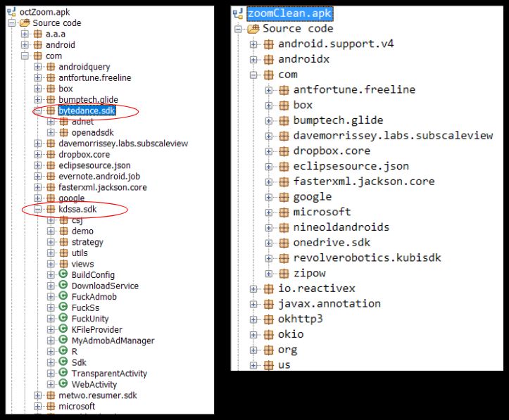The width and height of the screenshot is (509, 420).
Task: Select the us package
Action: click(x=284, y=365)
